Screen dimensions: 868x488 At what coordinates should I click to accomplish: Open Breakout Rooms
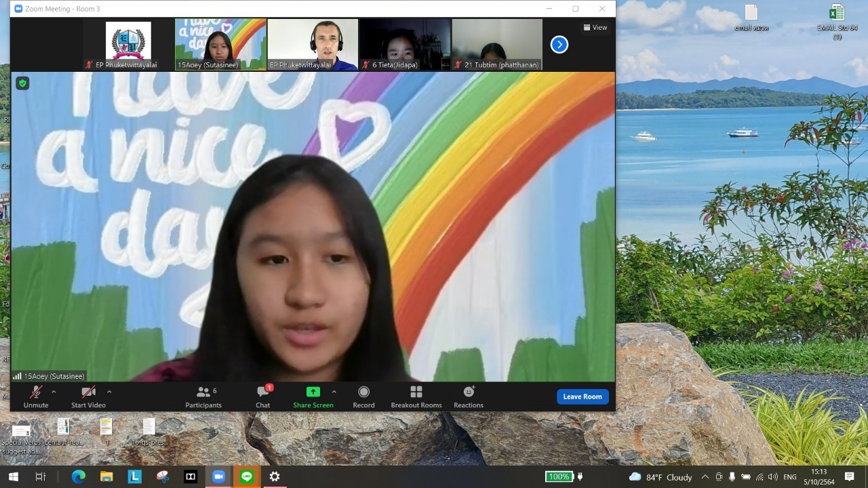416,396
